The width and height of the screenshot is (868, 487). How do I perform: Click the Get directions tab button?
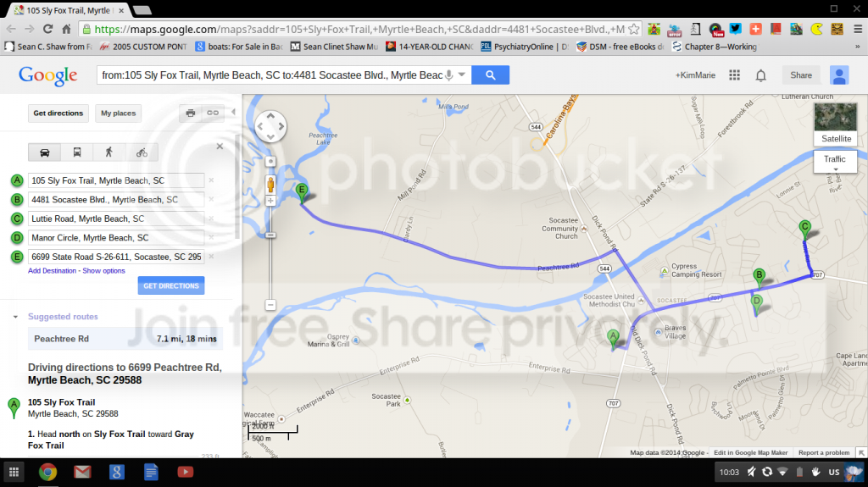(58, 113)
